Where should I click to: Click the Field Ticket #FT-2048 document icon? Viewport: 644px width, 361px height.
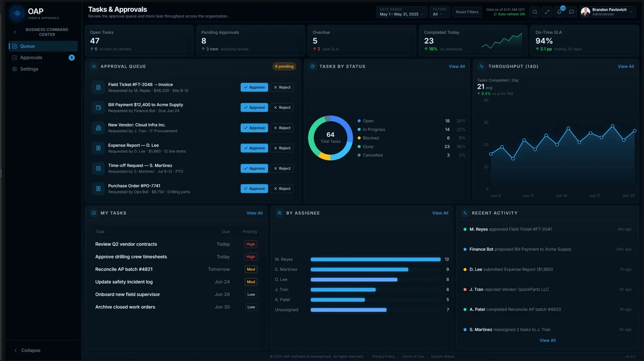coord(98,87)
